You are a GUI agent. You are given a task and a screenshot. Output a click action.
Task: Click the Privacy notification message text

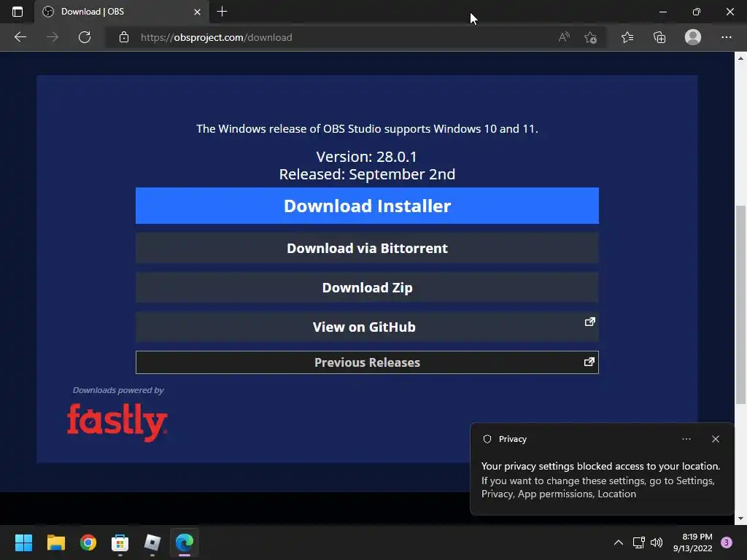coord(600,480)
